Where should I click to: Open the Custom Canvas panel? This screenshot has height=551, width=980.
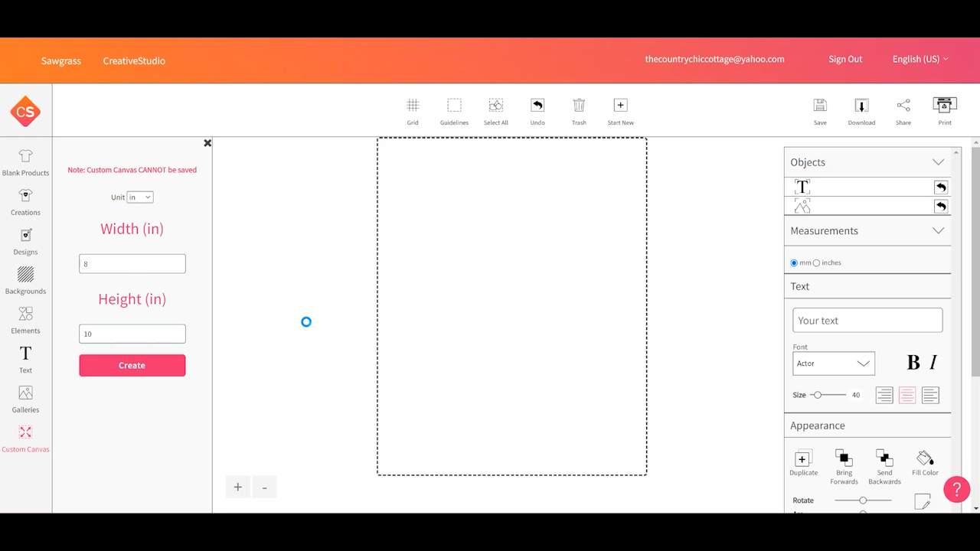click(25, 439)
